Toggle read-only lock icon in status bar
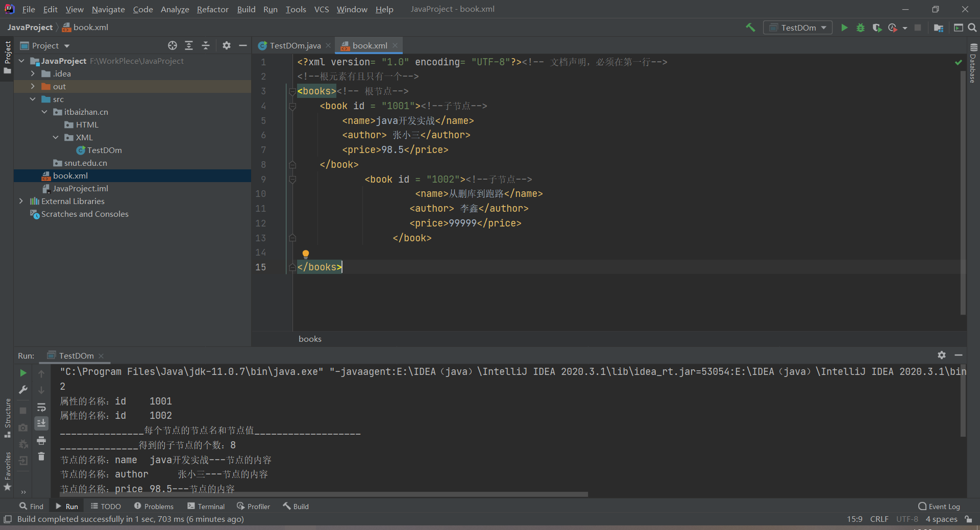The width and height of the screenshot is (980, 530). [968, 519]
